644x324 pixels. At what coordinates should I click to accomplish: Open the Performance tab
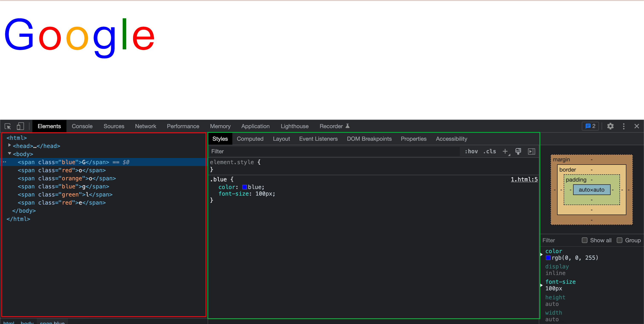tap(183, 126)
